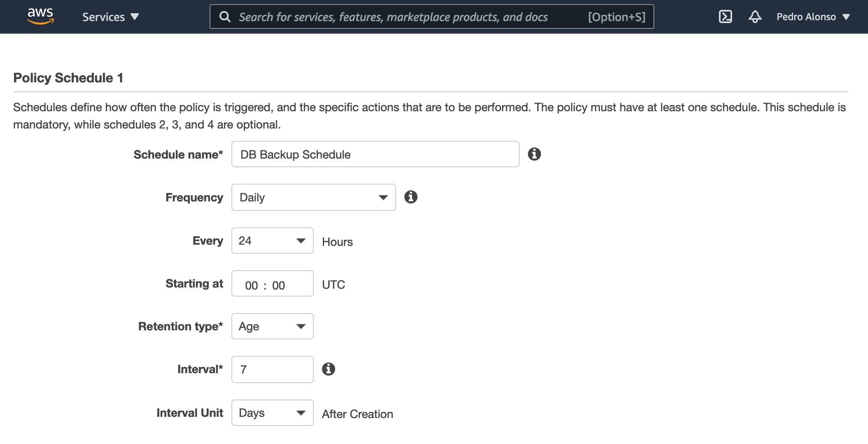
Task: Click the Interval field containing 7
Action: (x=272, y=369)
